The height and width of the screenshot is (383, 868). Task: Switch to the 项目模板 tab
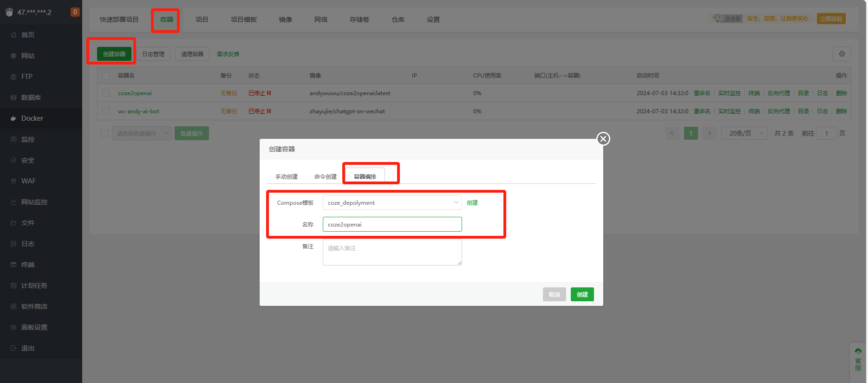pos(244,19)
